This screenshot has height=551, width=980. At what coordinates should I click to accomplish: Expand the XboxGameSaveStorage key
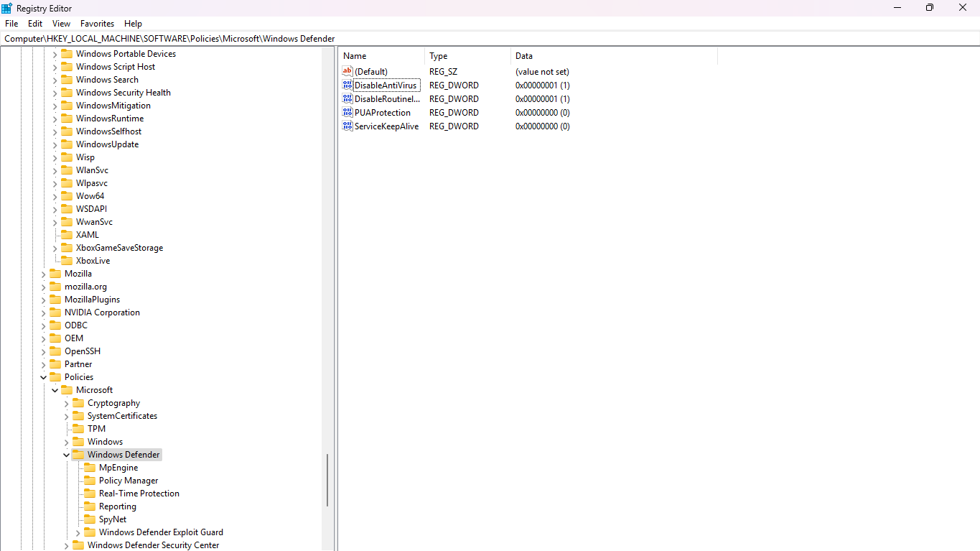click(55, 248)
